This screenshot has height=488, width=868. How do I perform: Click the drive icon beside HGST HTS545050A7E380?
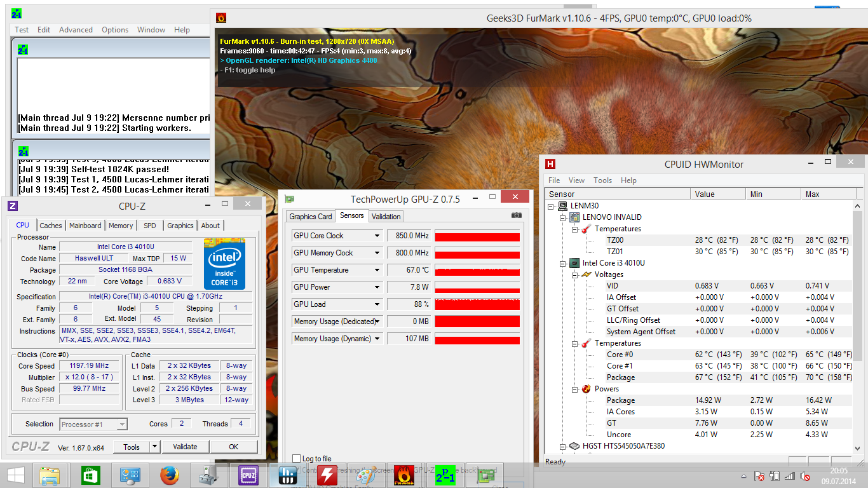[574, 446]
